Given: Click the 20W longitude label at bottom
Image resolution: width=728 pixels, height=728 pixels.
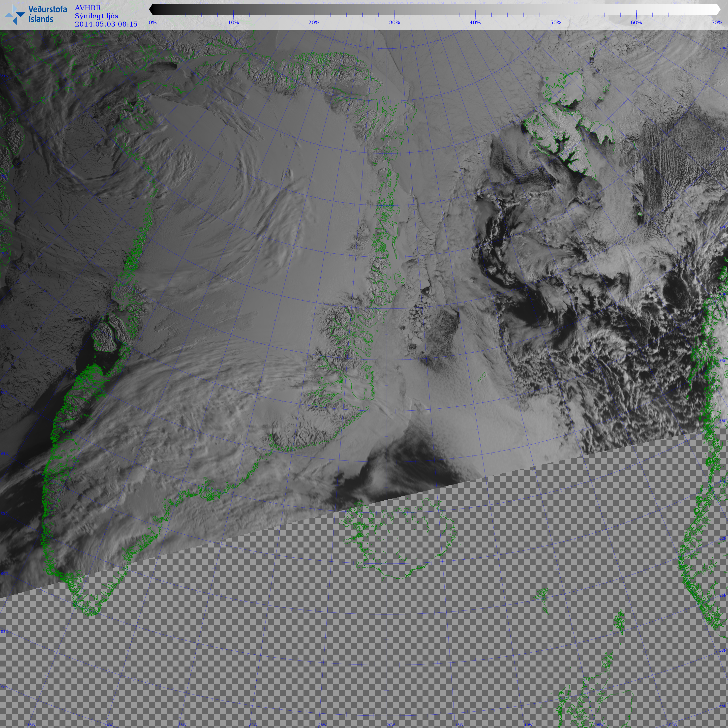Looking at the screenshot, I should coord(391,725).
